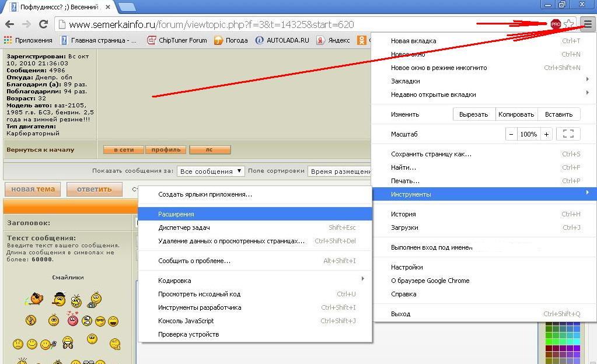
Task: Open the 'Все сообщения' dropdown
Action: tap(211, 171)
